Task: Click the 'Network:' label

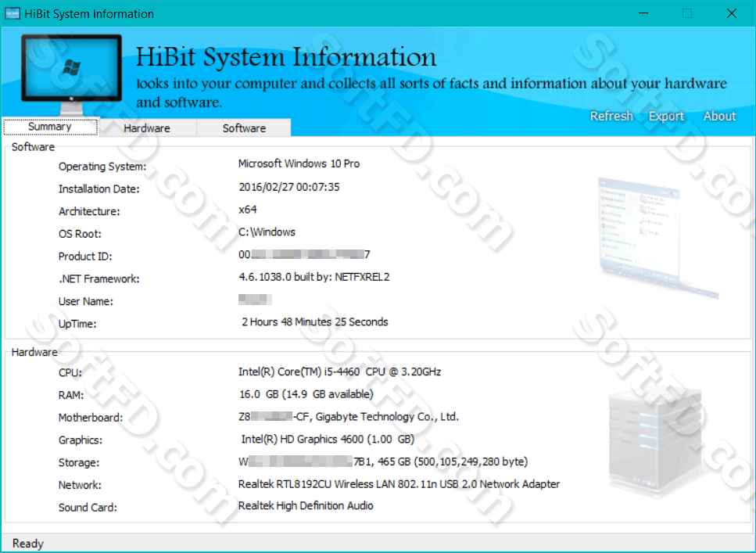Action: (x=80, y=485)
